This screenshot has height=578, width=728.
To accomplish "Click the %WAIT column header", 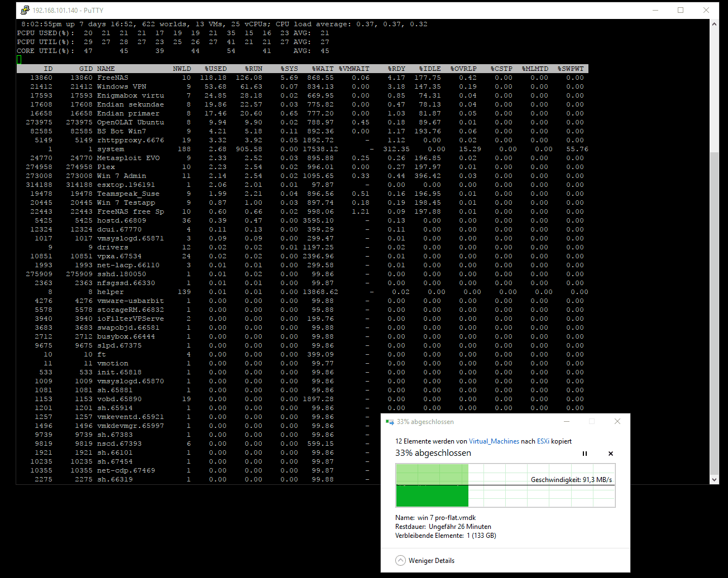I will (323, 69).
